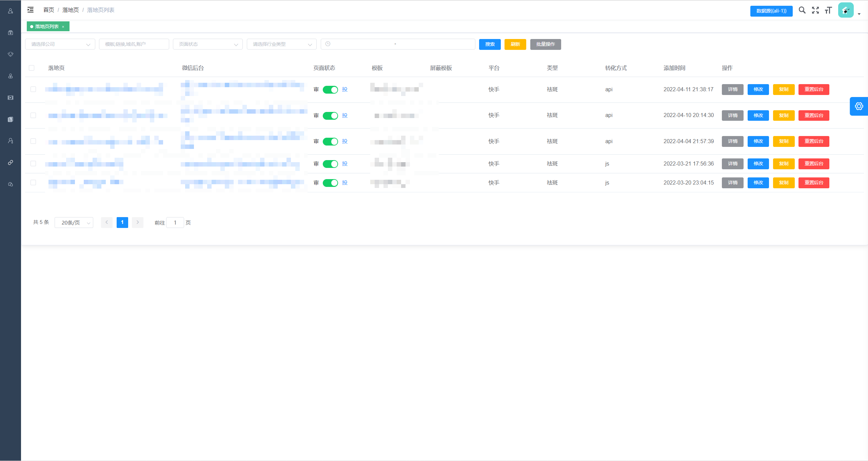Close the 落地页列表 tab
The width and height of the screenshot is (868, 461).
click(x=63, y=27)
